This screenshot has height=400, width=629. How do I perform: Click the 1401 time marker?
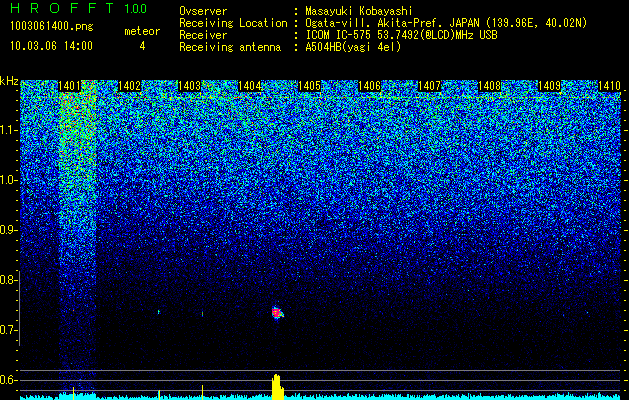coord(69,86)
